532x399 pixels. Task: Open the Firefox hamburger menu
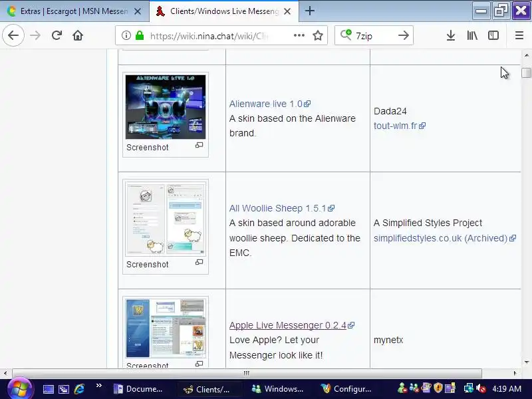[519, 35]
